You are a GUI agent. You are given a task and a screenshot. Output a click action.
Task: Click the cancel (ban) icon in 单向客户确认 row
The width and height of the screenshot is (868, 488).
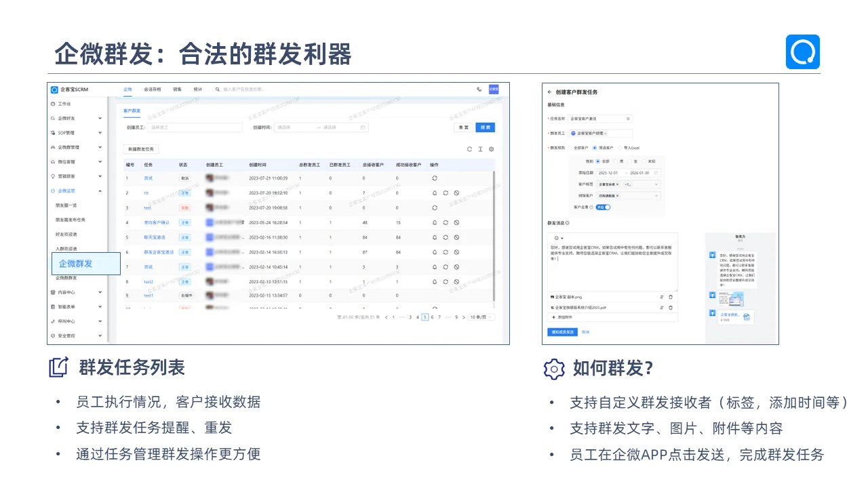click(x=456, y=222)
